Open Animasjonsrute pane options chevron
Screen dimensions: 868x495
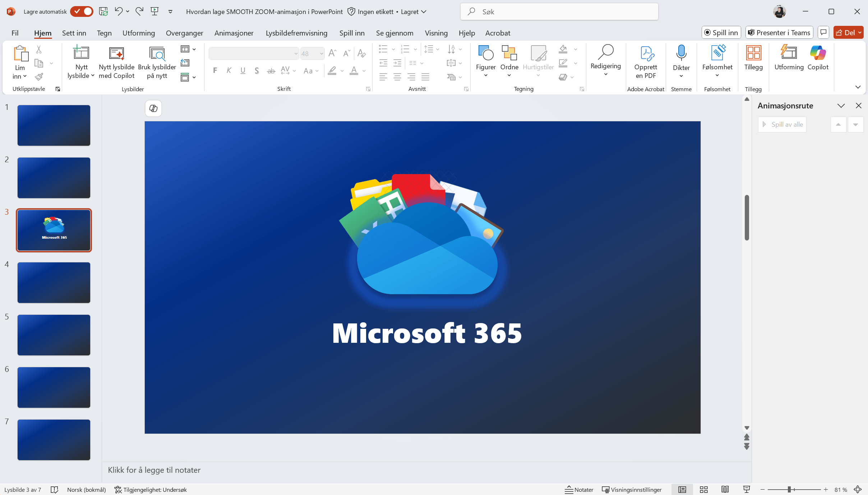tap(841, 106)
